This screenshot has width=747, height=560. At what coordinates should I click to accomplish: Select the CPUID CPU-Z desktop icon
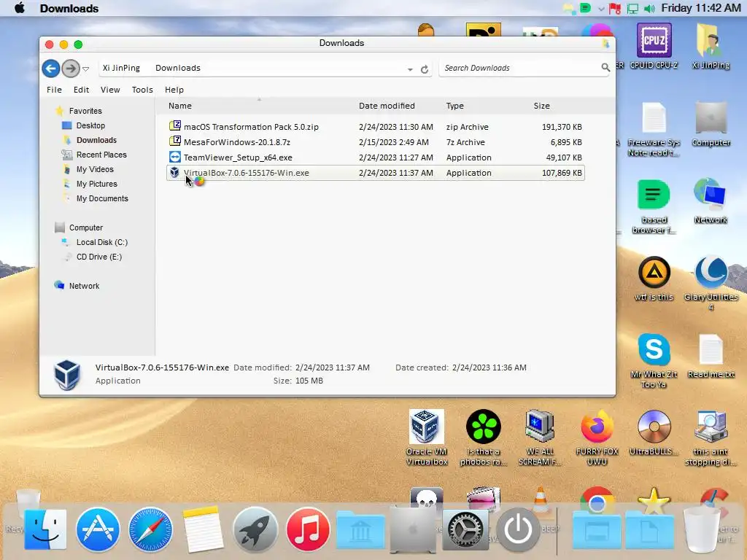pos(654,46)
